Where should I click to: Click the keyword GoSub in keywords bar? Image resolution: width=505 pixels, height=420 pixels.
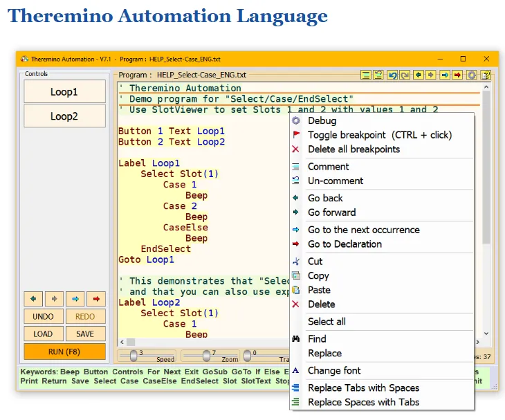(x=215, y=372)
